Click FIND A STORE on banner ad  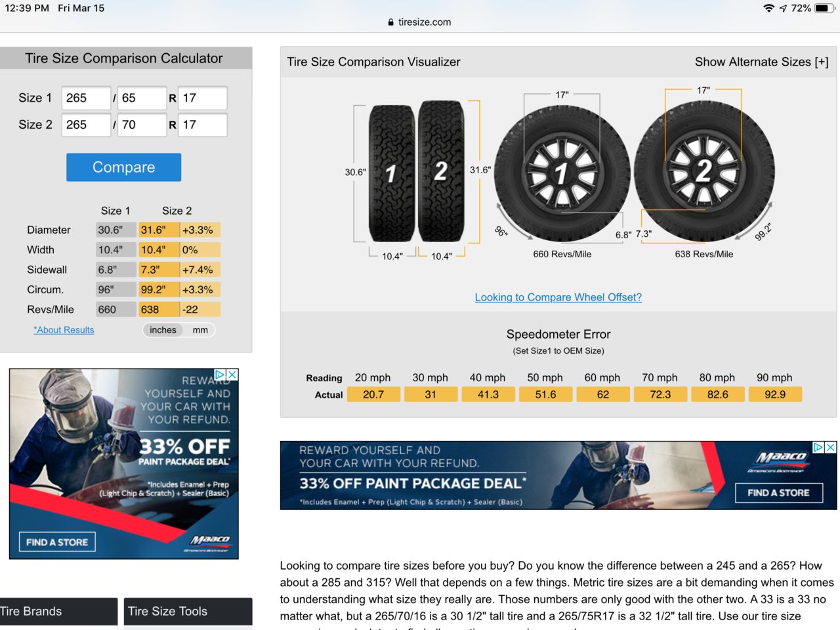tap(778, 493)
